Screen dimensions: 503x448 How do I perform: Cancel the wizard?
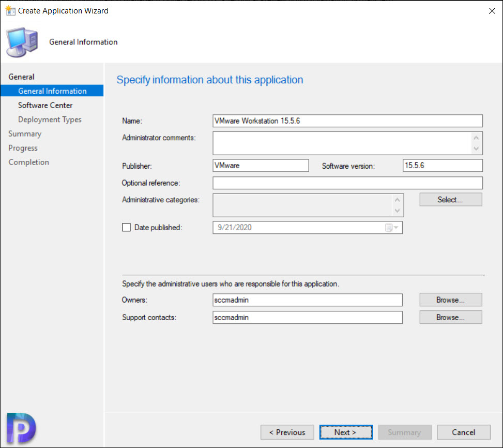pyautogui.click(x=464, y=432)
